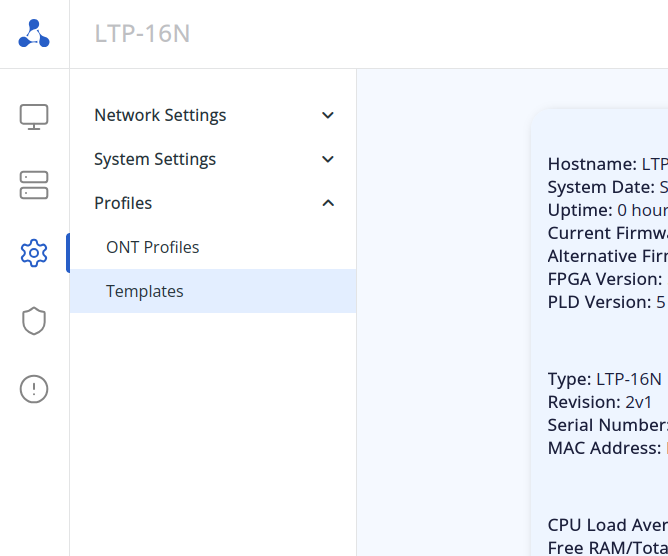Click the System Date entry
The image size is (668, 556).
pyautogui.click(x=607, y=187)
